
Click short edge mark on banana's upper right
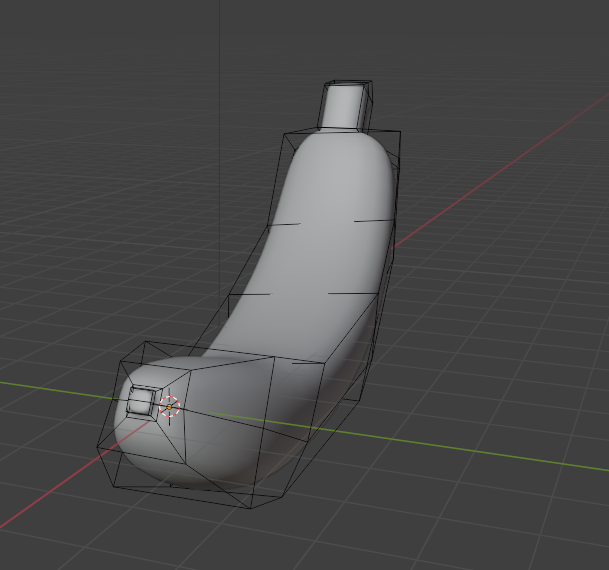pyautogui.click(x=373, y=219)
